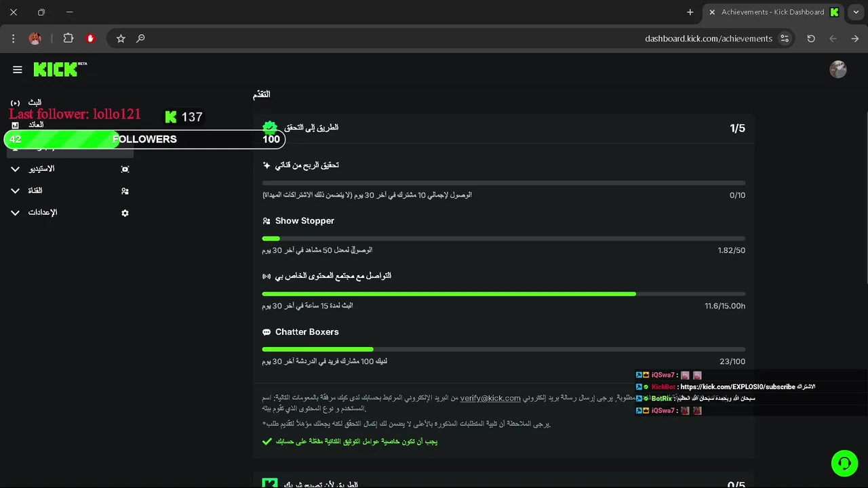Close the Achievements tab
Screen dimensions: 868x488
pos(712,12)
